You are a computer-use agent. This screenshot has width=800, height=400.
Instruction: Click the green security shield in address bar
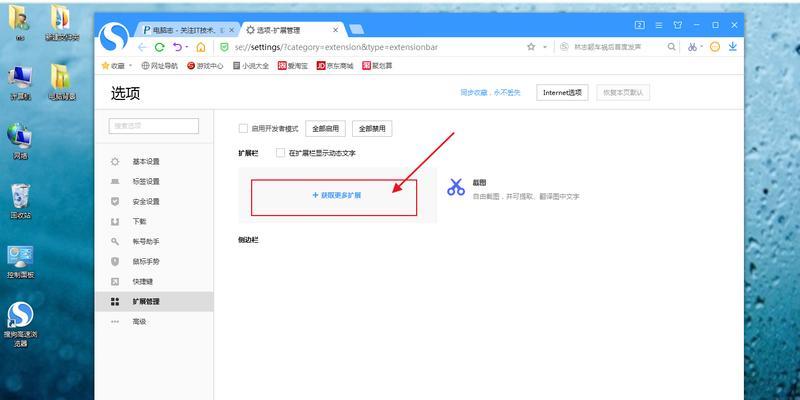pos(224,47)
